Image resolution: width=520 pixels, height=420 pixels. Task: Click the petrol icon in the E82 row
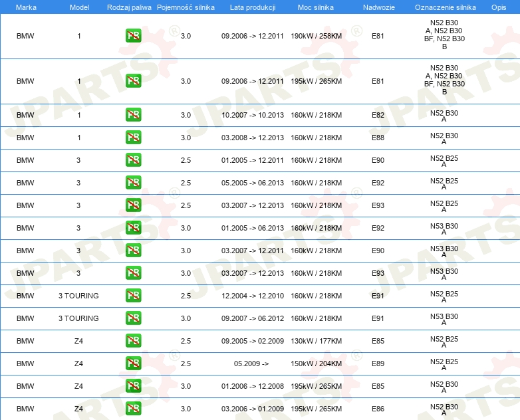(x=133, y=115)
